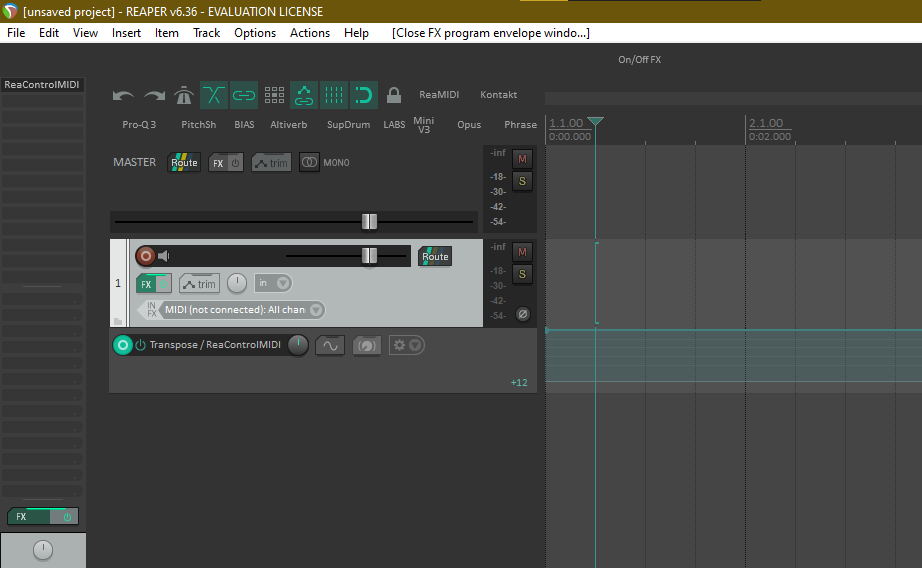Click the envelope LFO waveform icon

click(330, 345)
